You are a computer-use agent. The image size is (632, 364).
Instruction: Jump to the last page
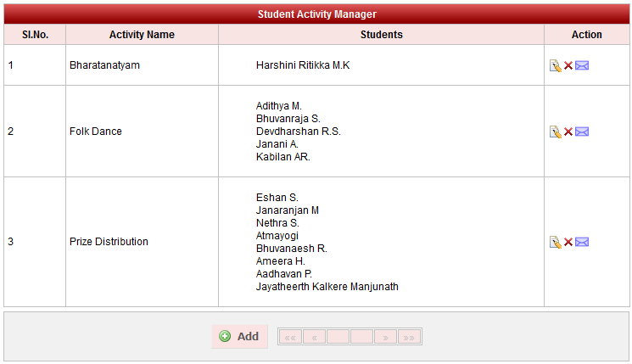(x=409, y=337)
